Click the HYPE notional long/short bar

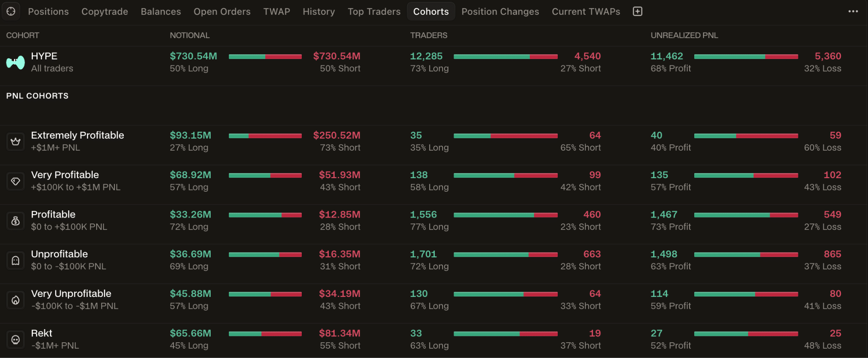(x=265, y=56)
